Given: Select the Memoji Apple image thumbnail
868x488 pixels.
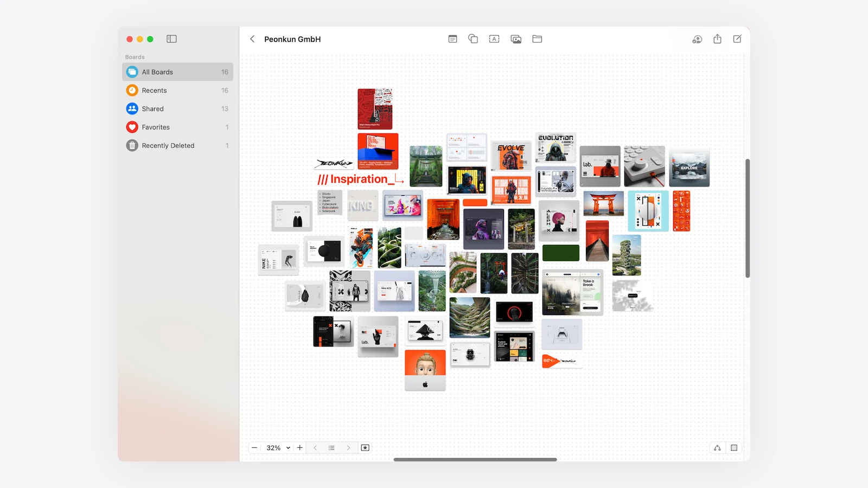Looking at the screenshot, I should pos(425,370).
